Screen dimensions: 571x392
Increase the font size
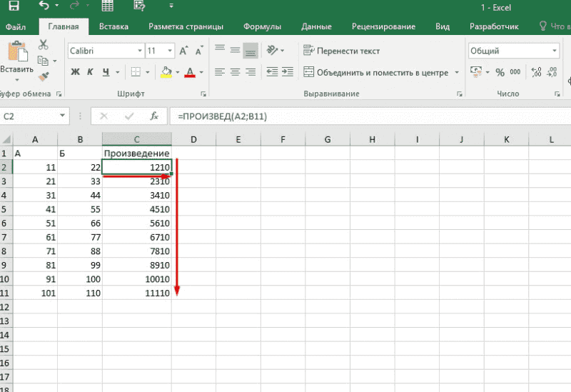pos(184,51)
